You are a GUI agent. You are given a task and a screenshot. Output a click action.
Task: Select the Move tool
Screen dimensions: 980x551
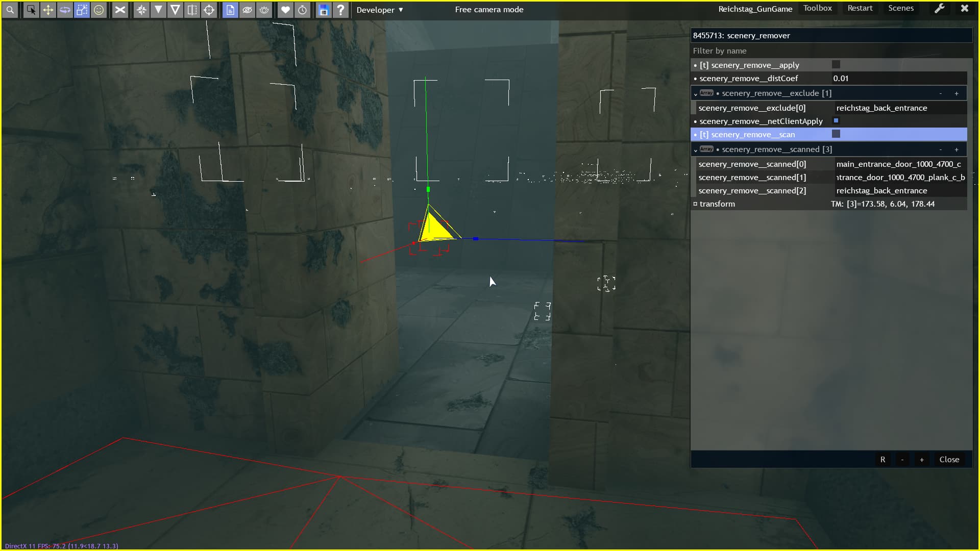(48, 10)
